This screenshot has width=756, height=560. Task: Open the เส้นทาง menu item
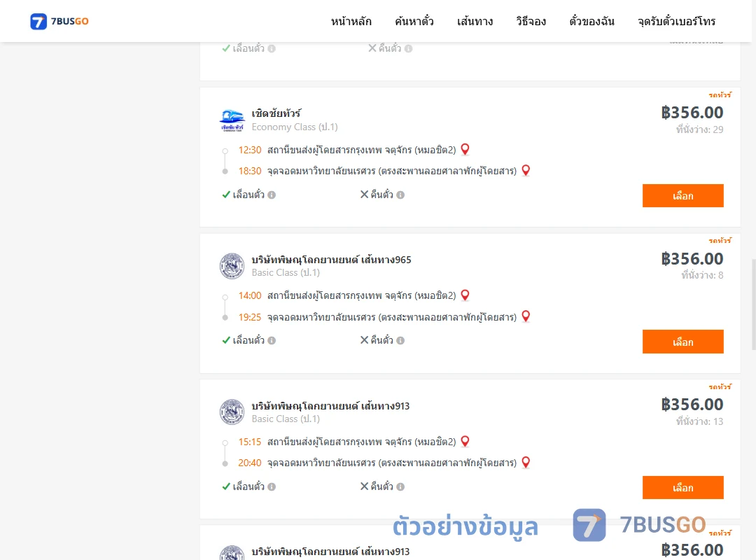coord(475,21)
